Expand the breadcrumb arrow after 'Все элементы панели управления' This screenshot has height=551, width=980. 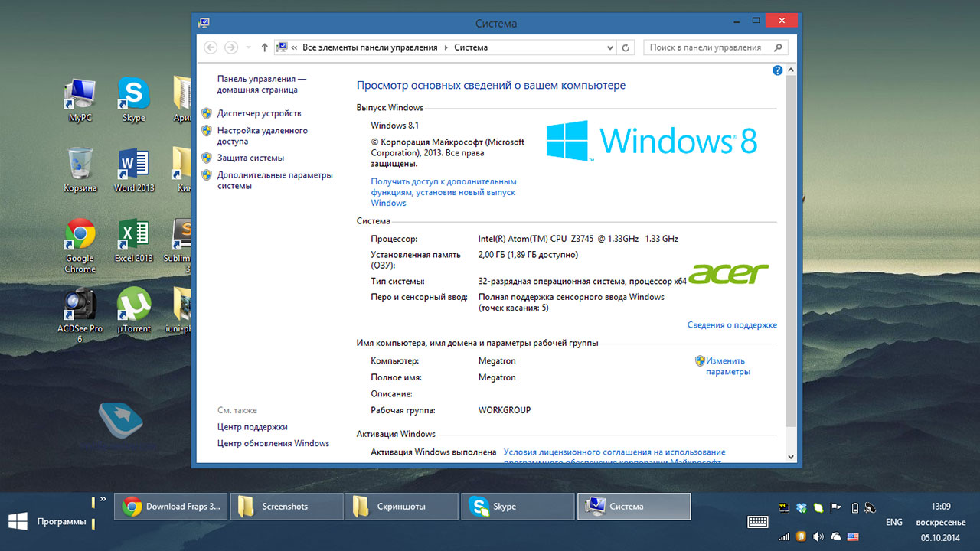446,47
